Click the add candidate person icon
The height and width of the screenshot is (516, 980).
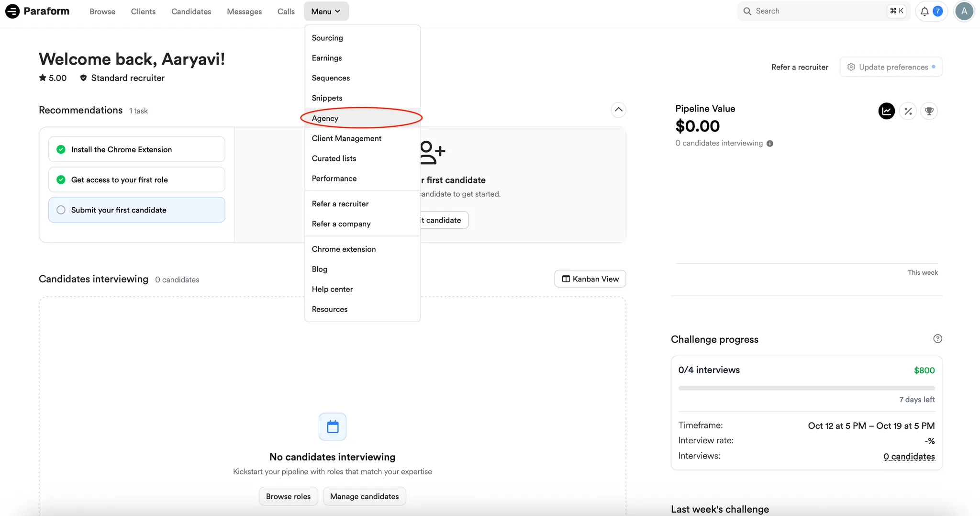click(433, 153)
